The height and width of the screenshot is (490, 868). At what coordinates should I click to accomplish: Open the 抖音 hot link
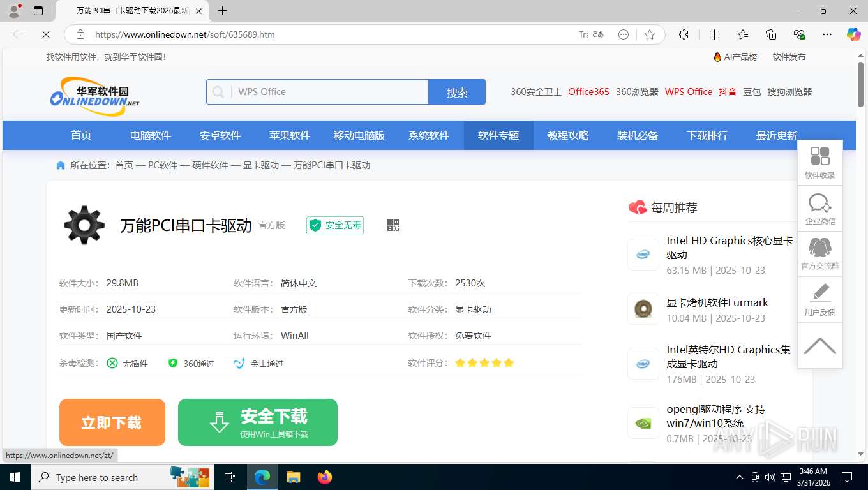[x=728, y=92]
